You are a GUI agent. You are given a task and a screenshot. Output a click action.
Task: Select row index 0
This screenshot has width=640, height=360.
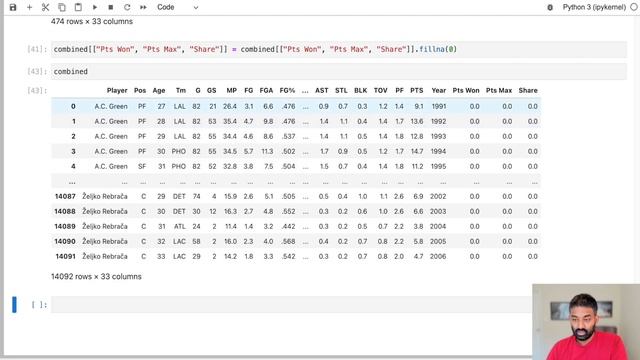coord(73,107)
